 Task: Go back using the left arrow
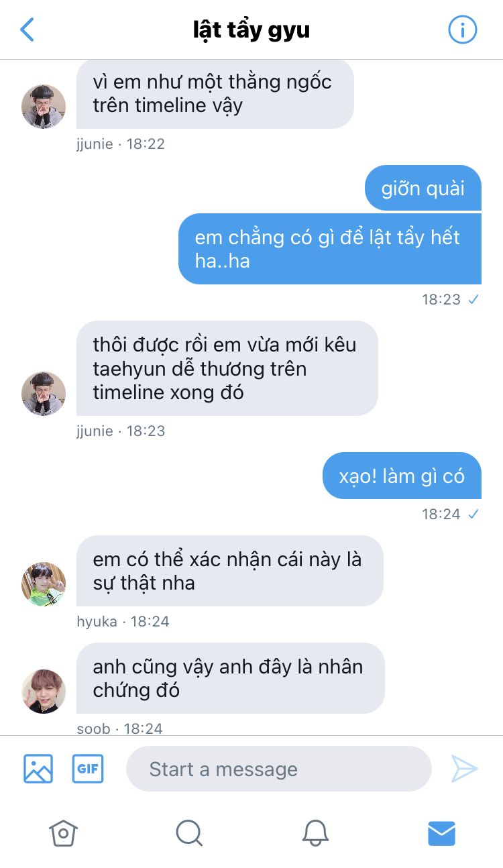pyautogui.click(x=27, y=30)
